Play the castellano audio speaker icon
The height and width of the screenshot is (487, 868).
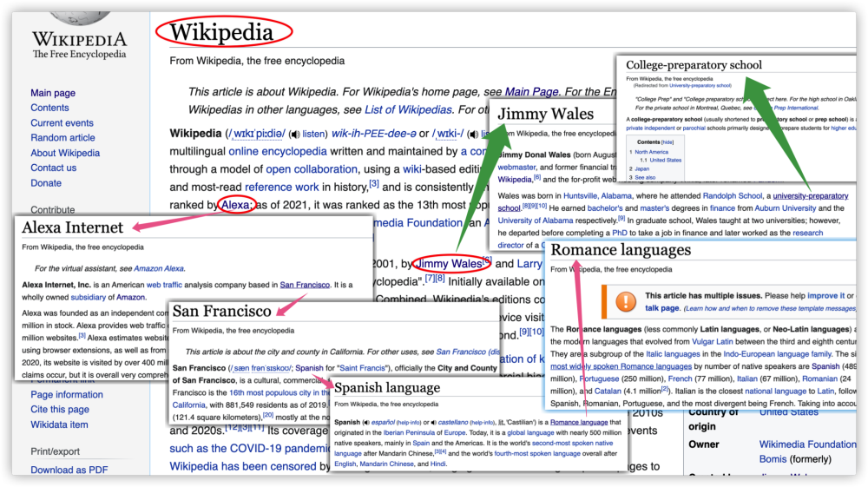433,422
